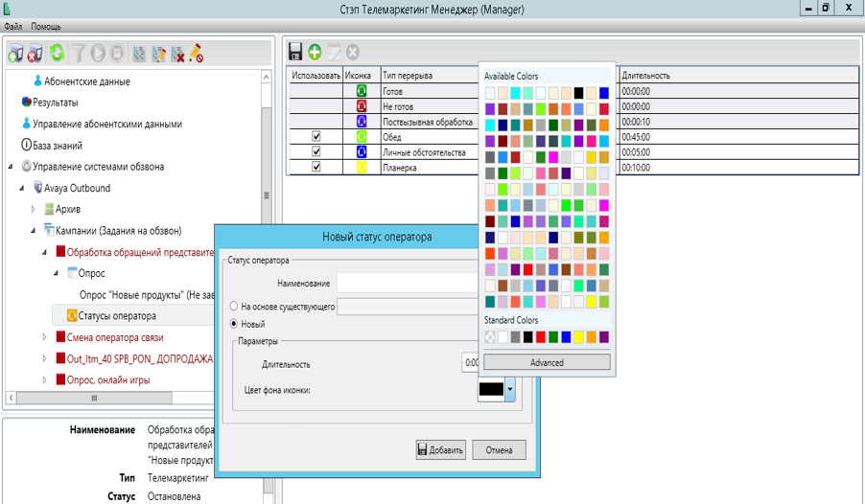Expand the Смена оператора связи node
Viewport: 865px width, 504px height.
click(45, 337)
